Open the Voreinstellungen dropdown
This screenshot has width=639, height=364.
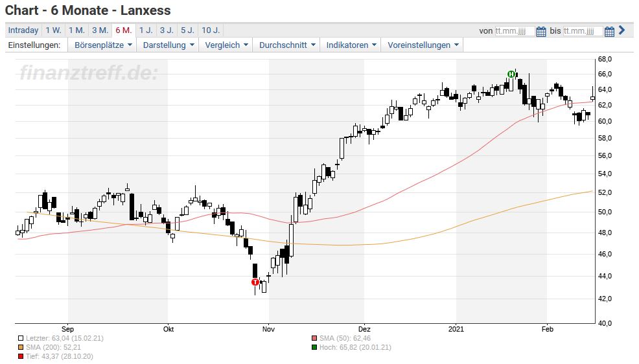pos(423,45)
